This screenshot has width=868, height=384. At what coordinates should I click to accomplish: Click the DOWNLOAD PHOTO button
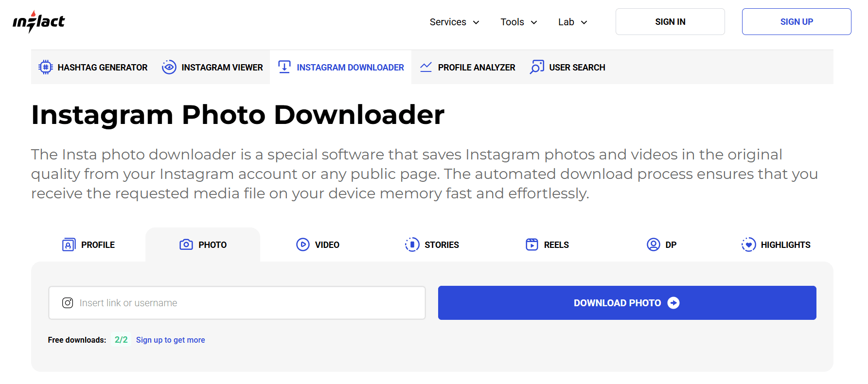point(627,303)
